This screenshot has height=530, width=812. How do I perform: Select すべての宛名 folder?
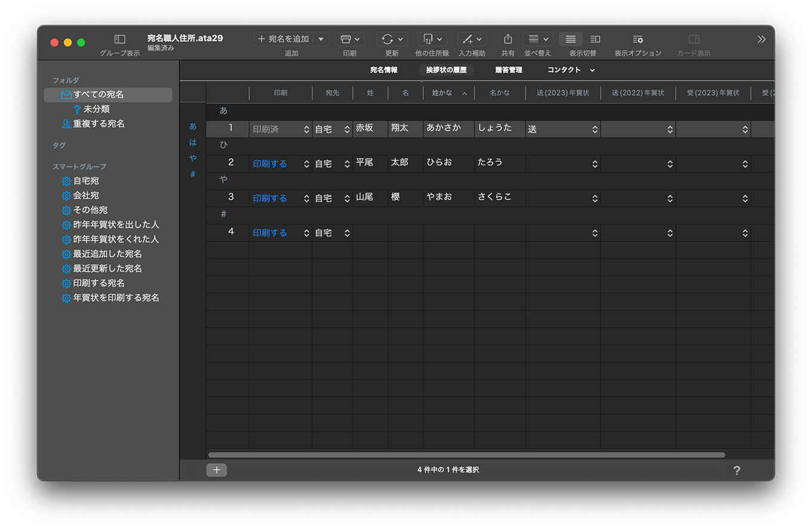pos(108,94)
